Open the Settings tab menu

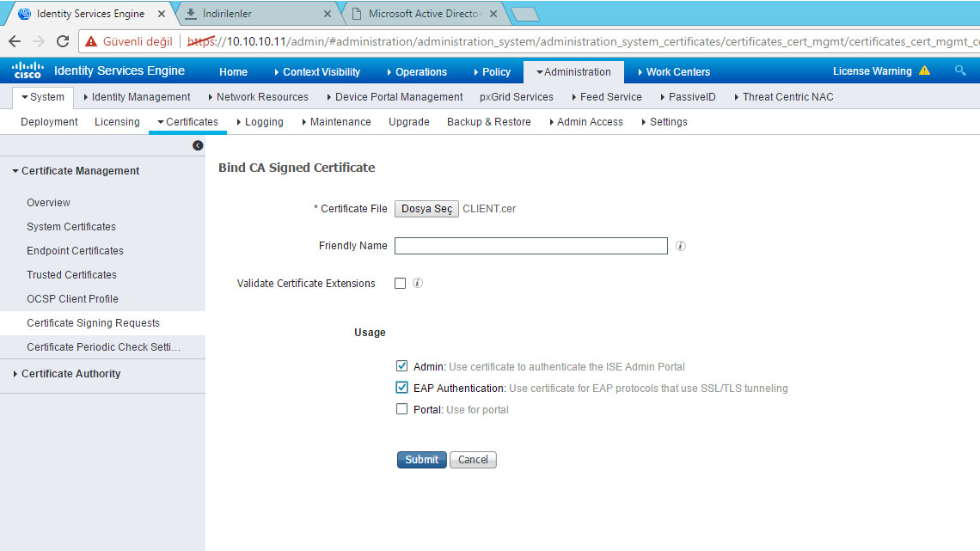click(x=665, y=122)
